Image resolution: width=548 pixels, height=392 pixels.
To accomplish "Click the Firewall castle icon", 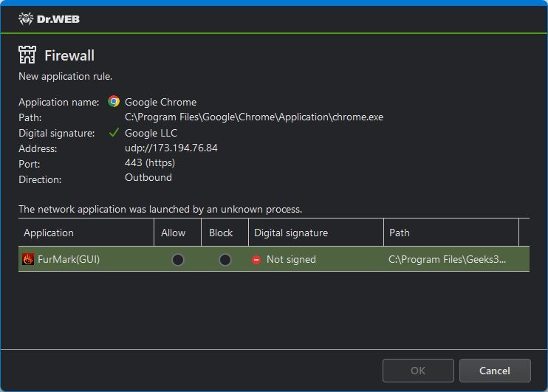I will pyautogui.click(x=27, y=55).
